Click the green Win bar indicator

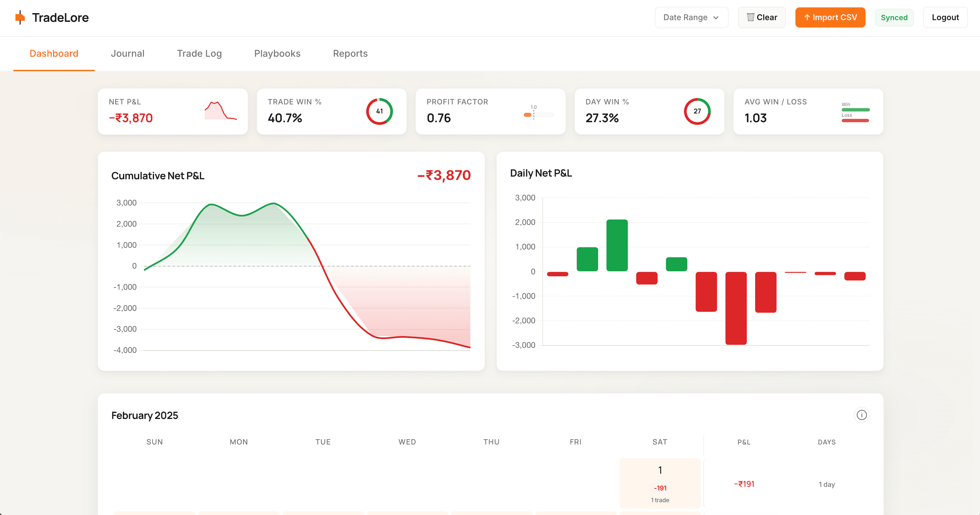(x=855, y=110)
